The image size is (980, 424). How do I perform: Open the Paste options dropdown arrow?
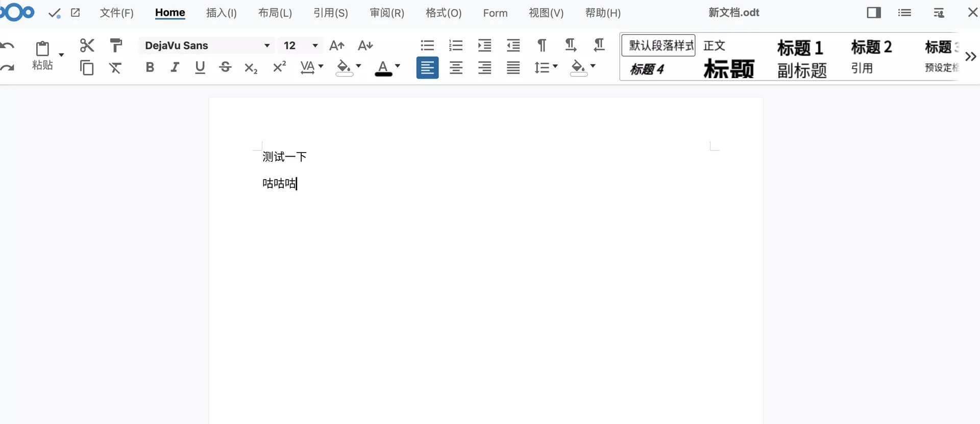[x=61, y=55]
